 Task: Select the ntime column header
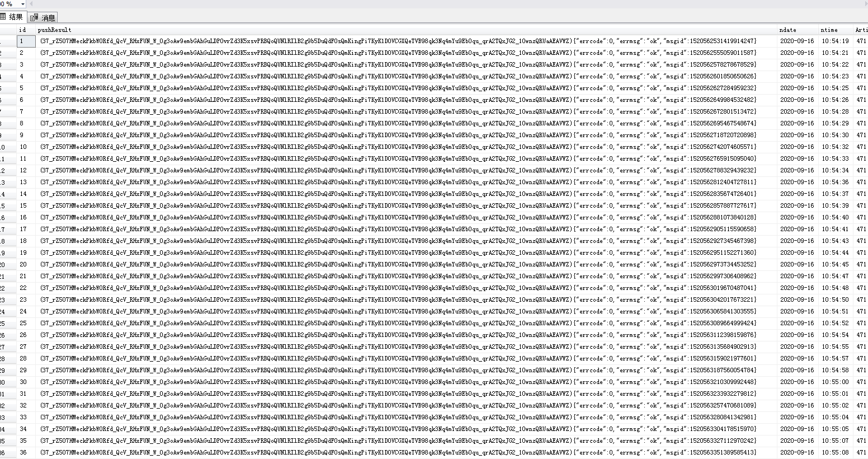tap(836, 30)
